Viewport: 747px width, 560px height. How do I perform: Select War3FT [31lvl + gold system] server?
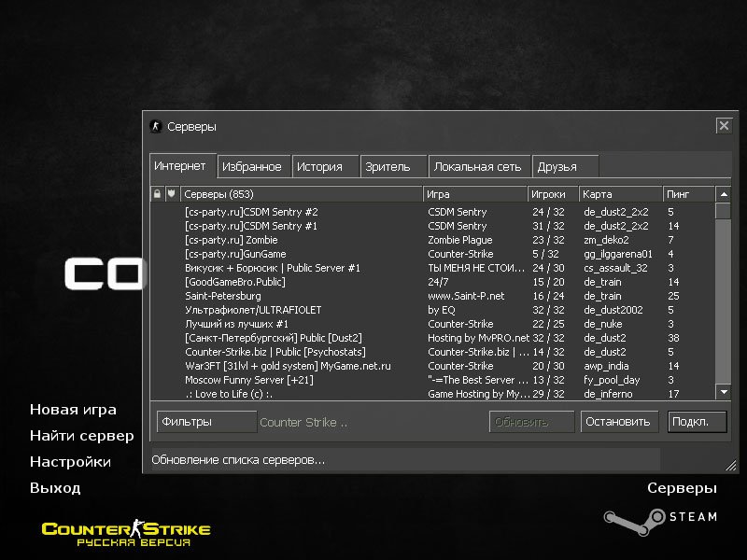tap(432, 366)
